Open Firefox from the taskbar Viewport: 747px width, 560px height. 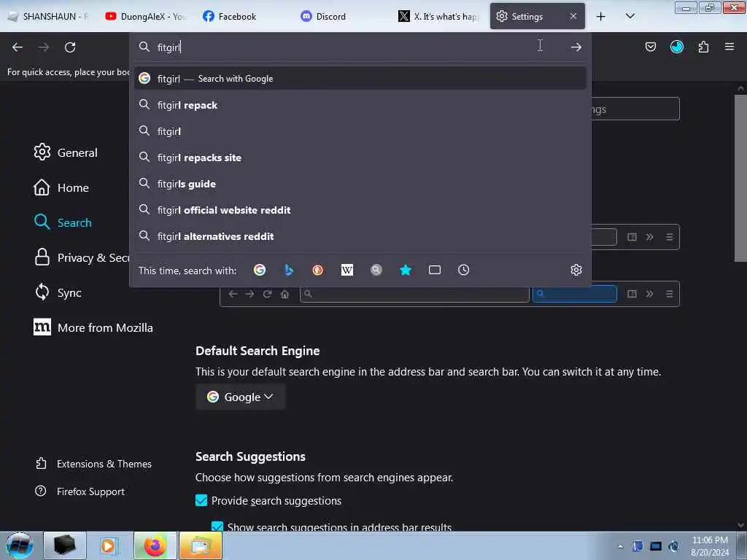click(155, 545)
